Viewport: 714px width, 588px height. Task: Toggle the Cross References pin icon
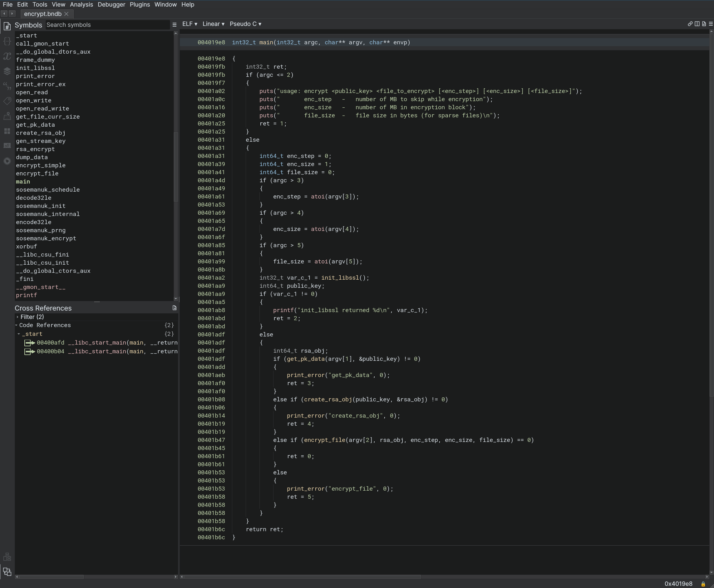pos(175,308)
